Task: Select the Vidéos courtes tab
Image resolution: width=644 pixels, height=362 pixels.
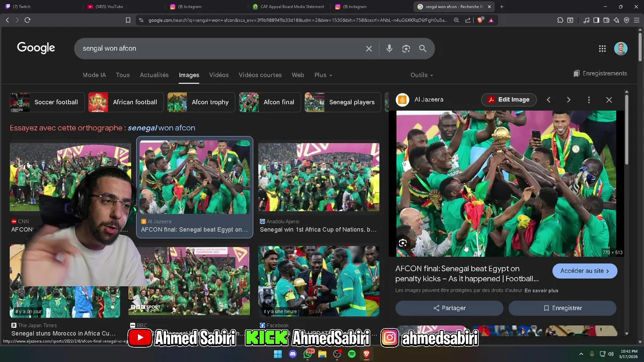Action: pos(260,75)
